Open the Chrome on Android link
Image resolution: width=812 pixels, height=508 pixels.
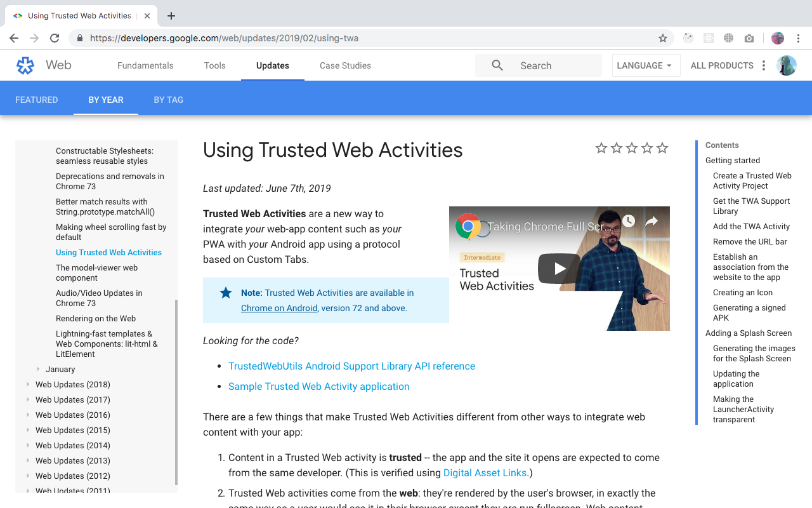pos(279,308)
